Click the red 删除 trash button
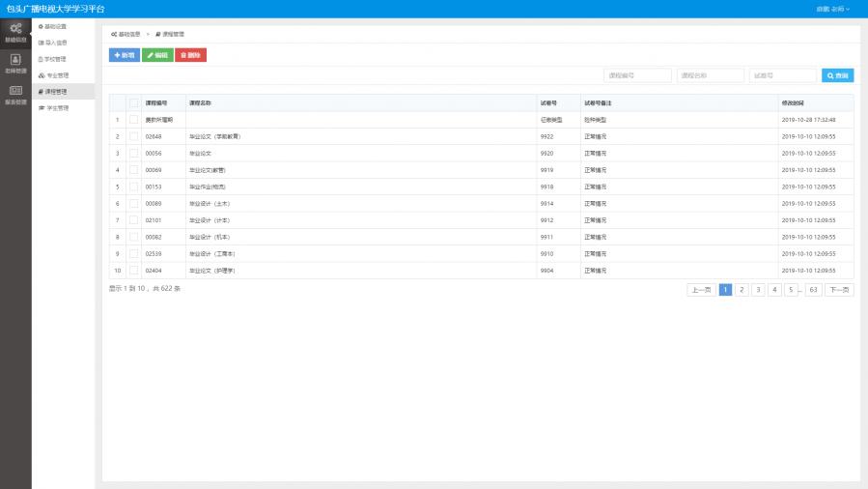 pyautogui.click(x=190, y=55)
